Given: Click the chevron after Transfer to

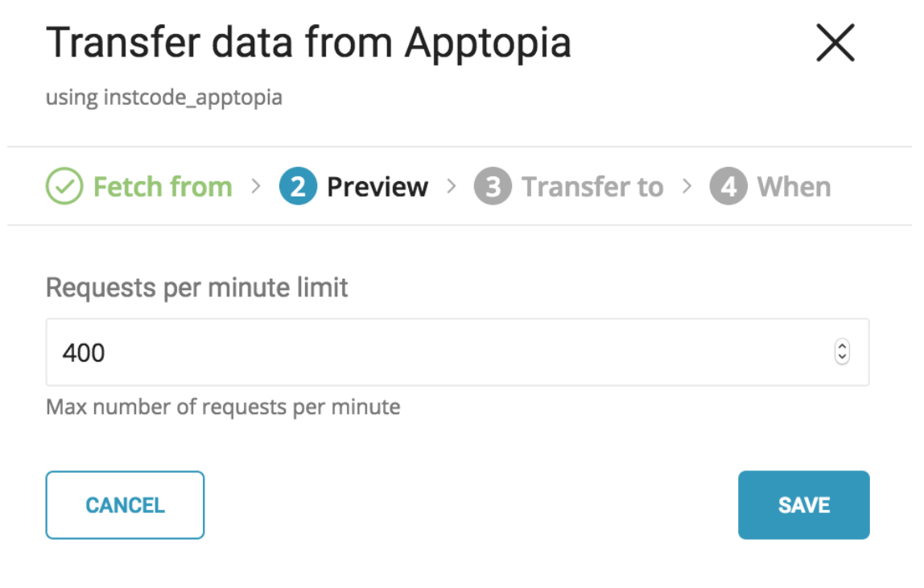Looking at the screenshot, I should coord(687,186).
